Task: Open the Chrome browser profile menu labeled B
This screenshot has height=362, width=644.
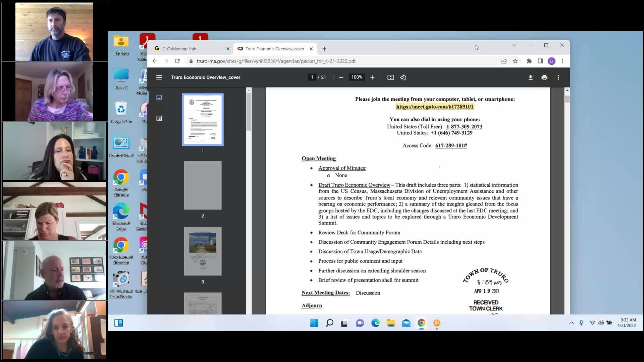Action: (x=551, y=61)
